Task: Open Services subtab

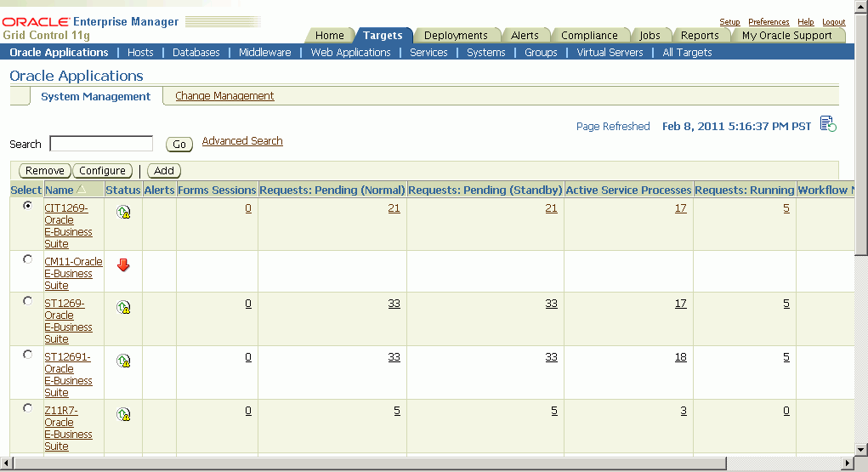Action: [428, 52]
